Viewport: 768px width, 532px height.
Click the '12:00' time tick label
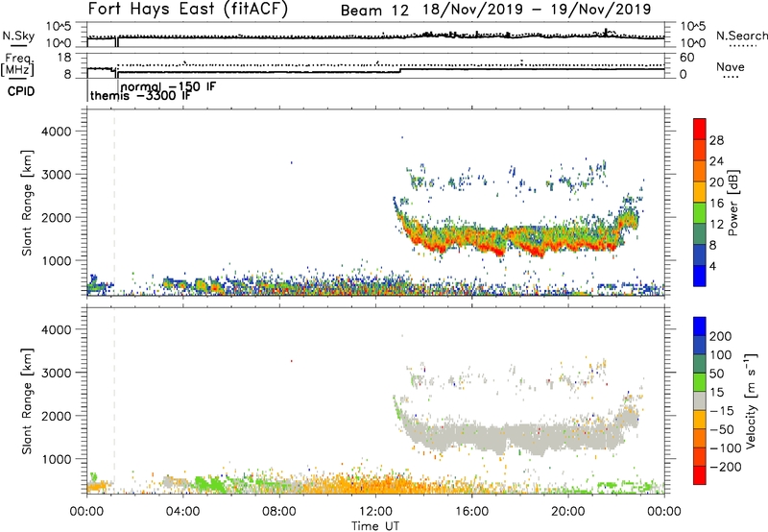(375, 512)
